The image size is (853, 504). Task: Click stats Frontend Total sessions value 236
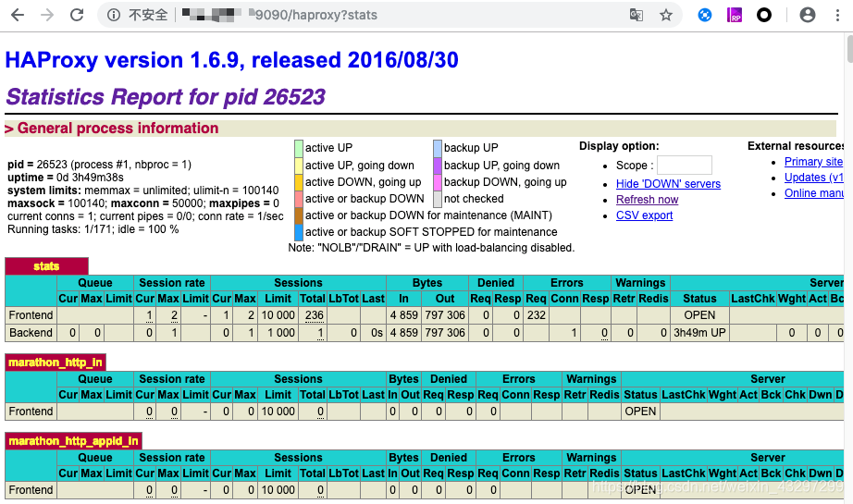314,315
